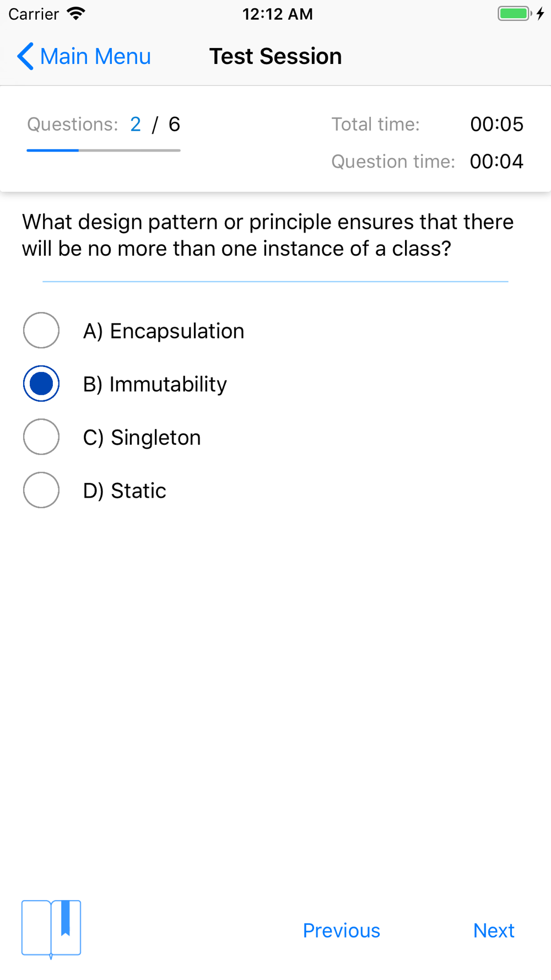Tap the Total time counter
551x980 pixels.
click(496, 125)
